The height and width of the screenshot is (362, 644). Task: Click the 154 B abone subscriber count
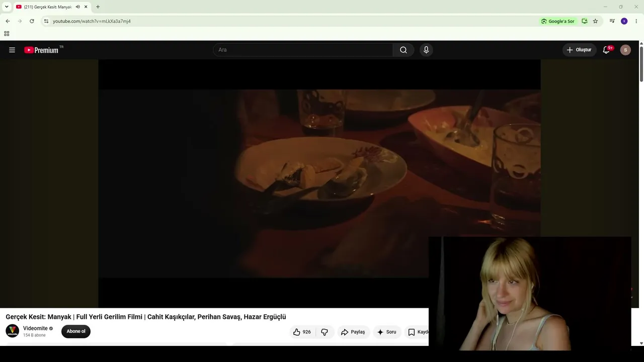[x=34, y=335]
